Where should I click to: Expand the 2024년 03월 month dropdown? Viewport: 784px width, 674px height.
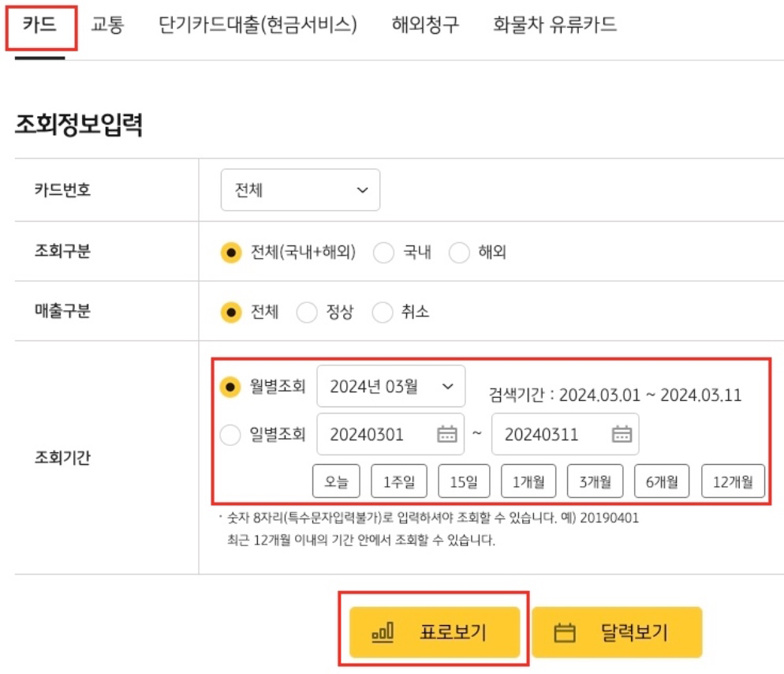[x=391, y=386]
